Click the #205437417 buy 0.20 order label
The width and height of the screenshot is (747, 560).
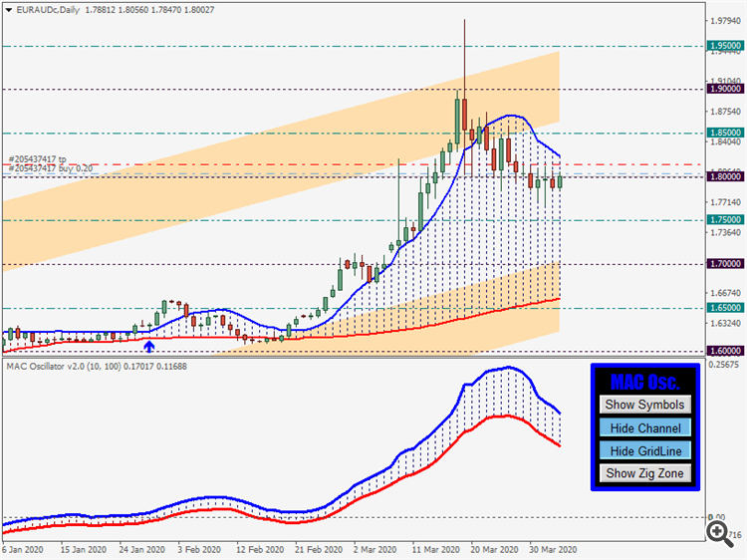(51, 168)
